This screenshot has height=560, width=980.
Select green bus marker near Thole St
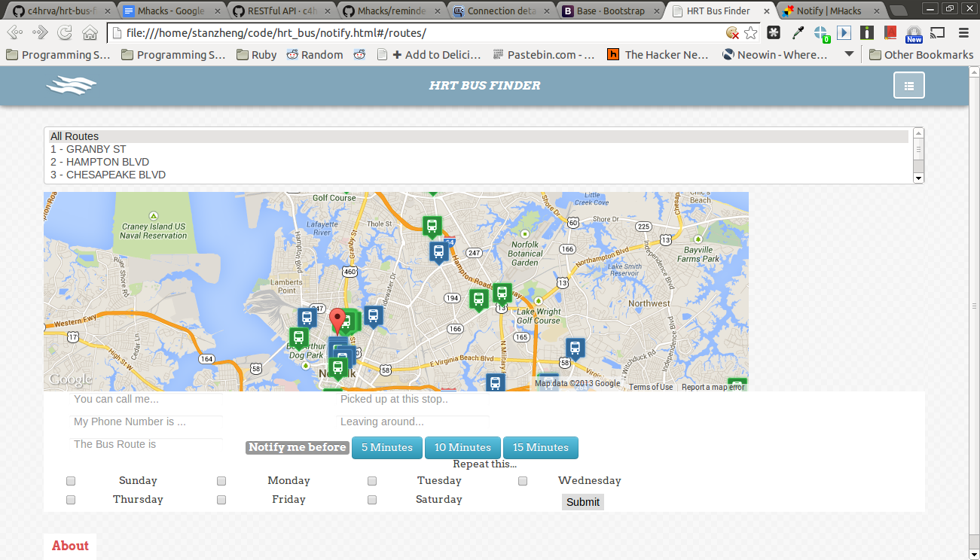point(432,227)
